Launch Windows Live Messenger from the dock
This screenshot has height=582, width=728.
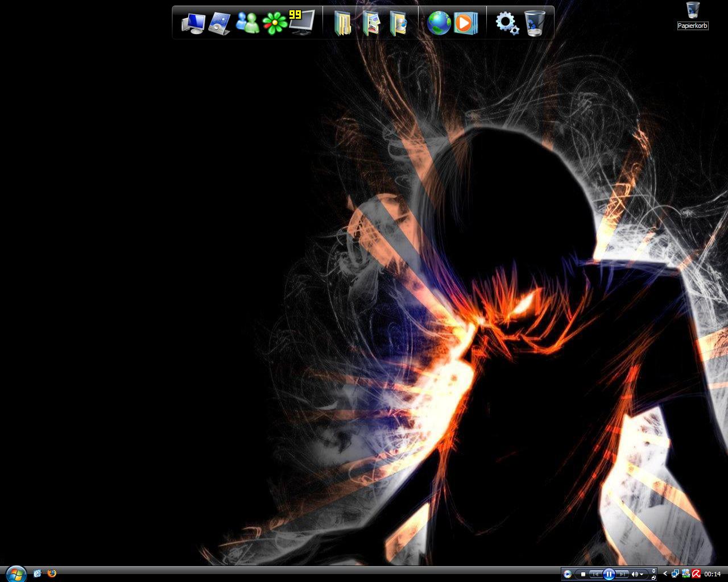247,23
